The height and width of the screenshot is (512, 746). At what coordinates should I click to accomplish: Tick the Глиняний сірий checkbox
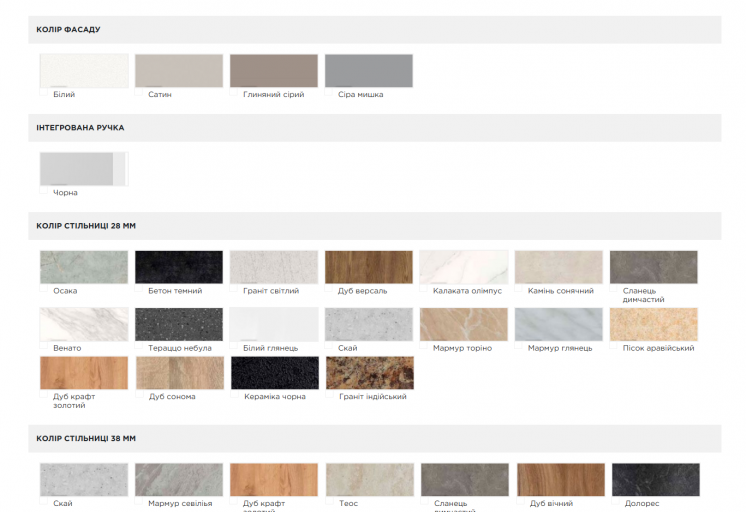pos(234,92)
